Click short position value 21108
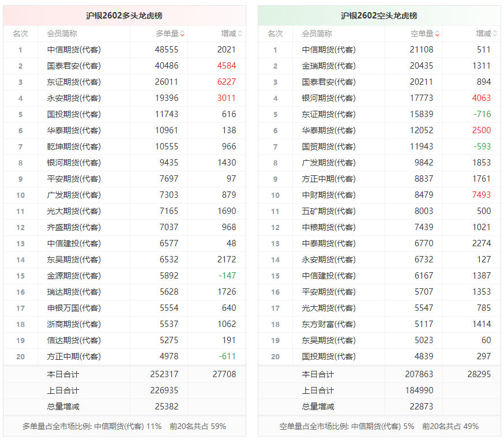The height and width of the screenshot is (440, 504). tap(422, 50)
